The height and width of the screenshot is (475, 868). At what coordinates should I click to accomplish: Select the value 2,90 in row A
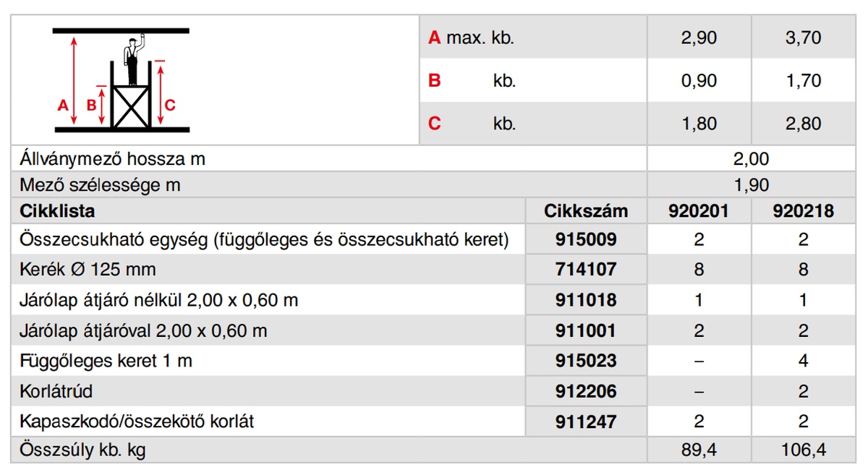(x=699, y=38)
